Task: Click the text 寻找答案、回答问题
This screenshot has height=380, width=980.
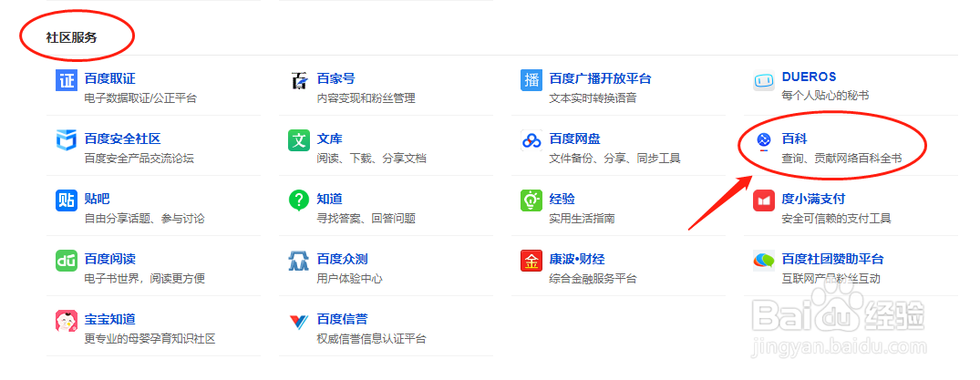Action: tap(366, 218)
